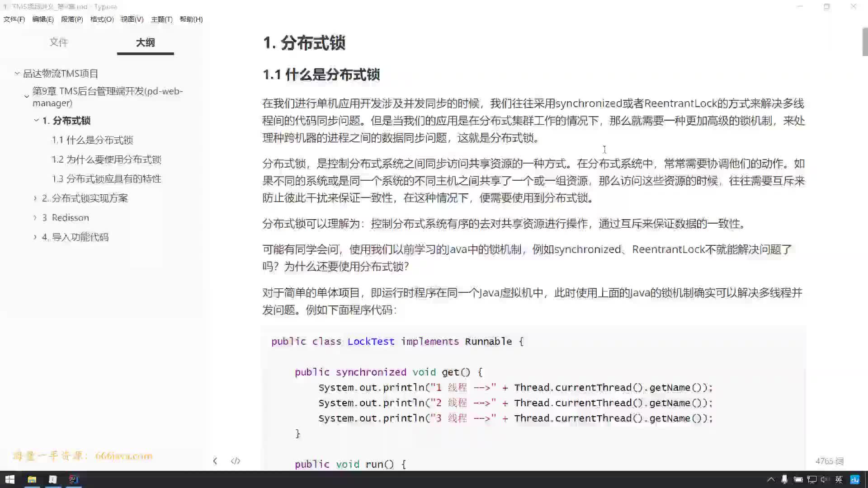The image size is (868, 488).
Task: Go to 1.2 为什么要使用分布式锁 in outline
Action: [106, 160]
